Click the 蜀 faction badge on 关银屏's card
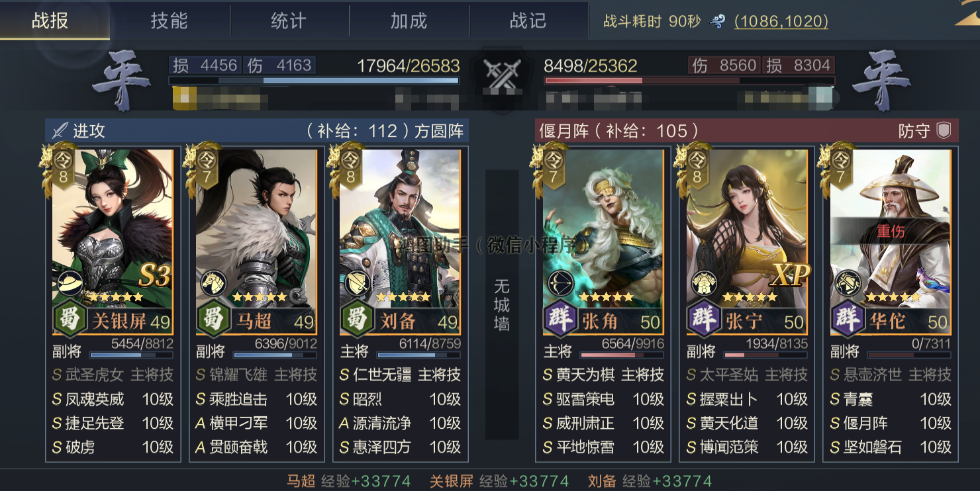The image size is (980, 491). [x=70, y=320]
